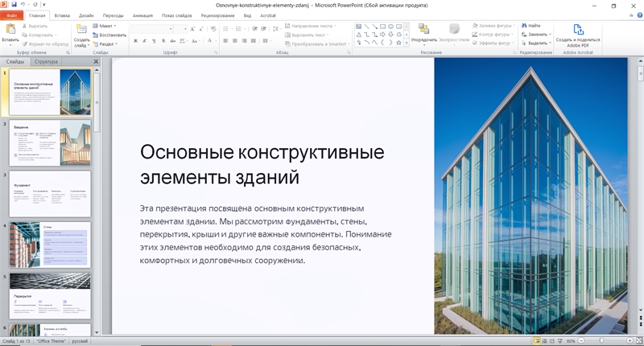Screen dimensions: 644x346
Task: Click the zoom out minus button
Action: point(581,341)
